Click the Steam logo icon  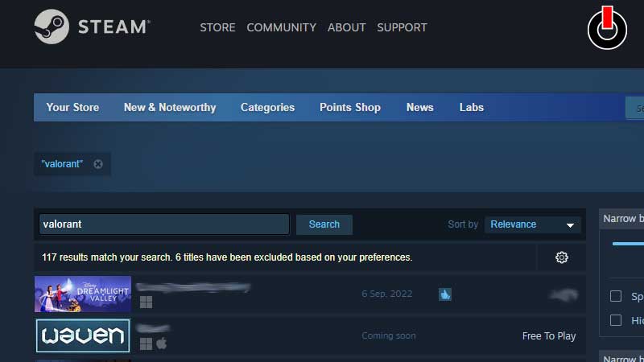pos(52,27)
